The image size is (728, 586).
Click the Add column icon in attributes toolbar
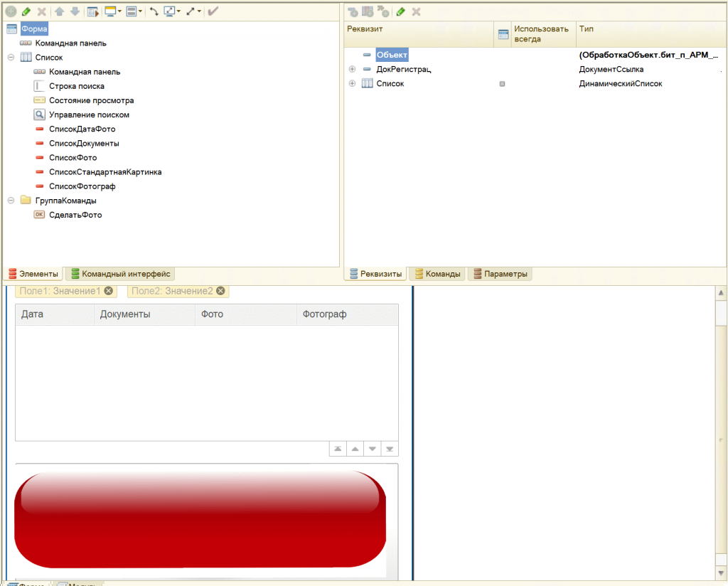click(368, 11)
